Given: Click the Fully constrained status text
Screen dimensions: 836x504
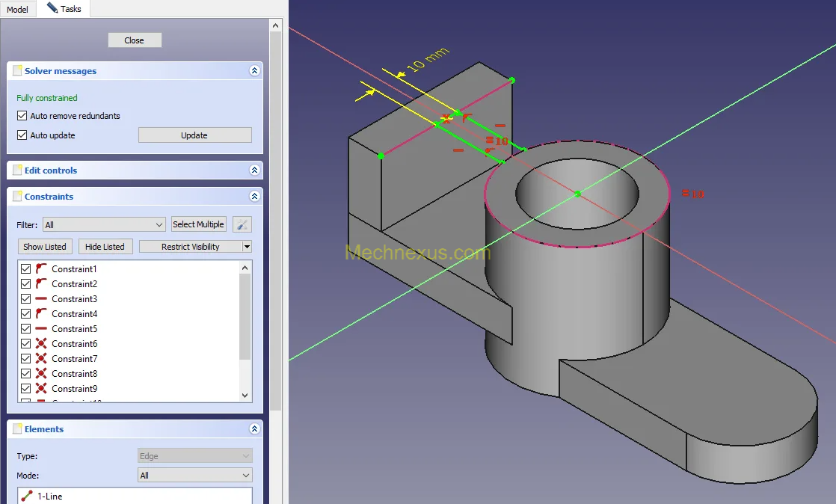Looking at the screenshot, I should (x=47, y=98).
